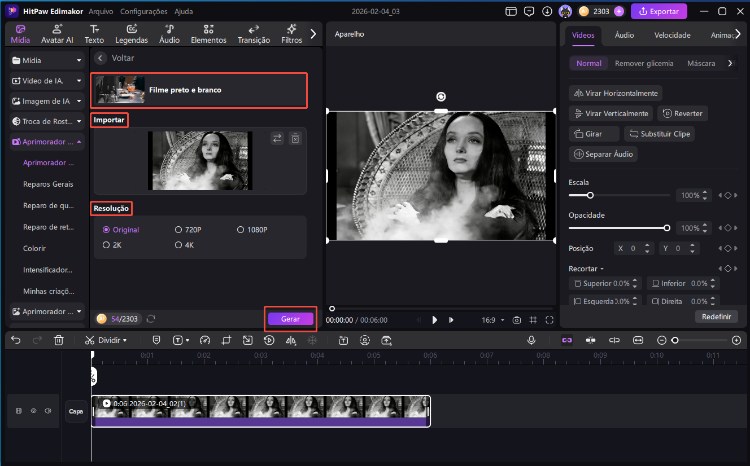Click the imported image thumbnail
This screenshot has width=750, height=466.
[x=200, y=161]
